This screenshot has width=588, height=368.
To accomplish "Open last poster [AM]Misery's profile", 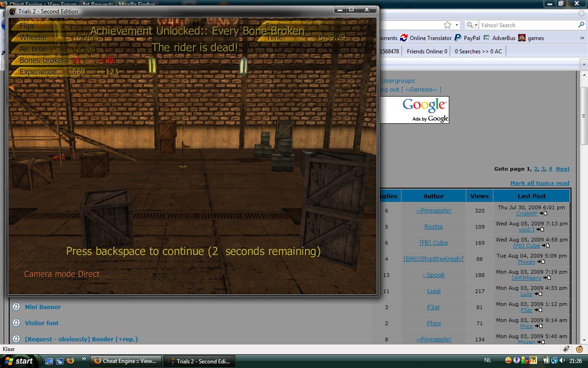I will pos(526,278).
